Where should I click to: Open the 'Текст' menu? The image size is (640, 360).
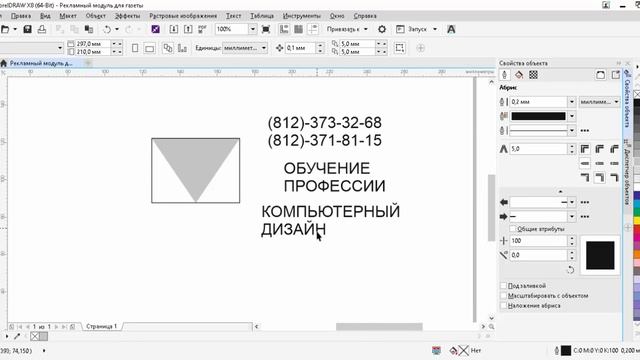233,16
